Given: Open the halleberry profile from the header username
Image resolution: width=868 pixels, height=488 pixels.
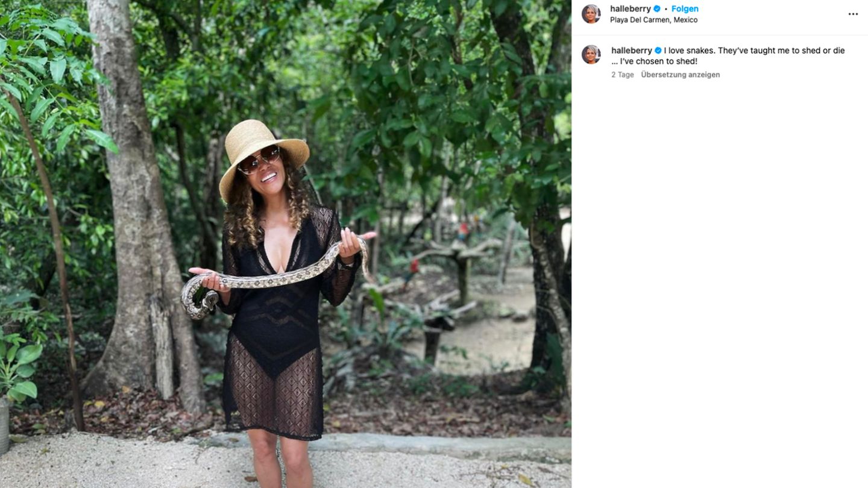Looking at the screenshot, I should click(631, 9).
